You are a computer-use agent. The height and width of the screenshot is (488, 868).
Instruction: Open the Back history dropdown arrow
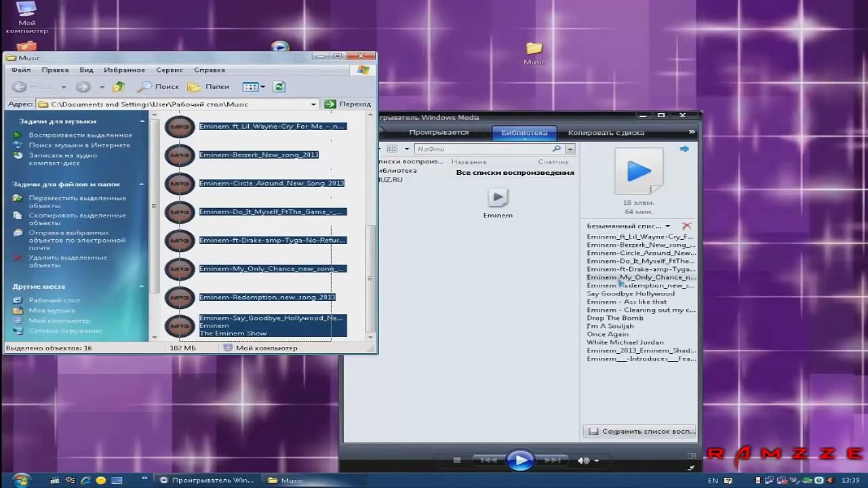point(64,87)
